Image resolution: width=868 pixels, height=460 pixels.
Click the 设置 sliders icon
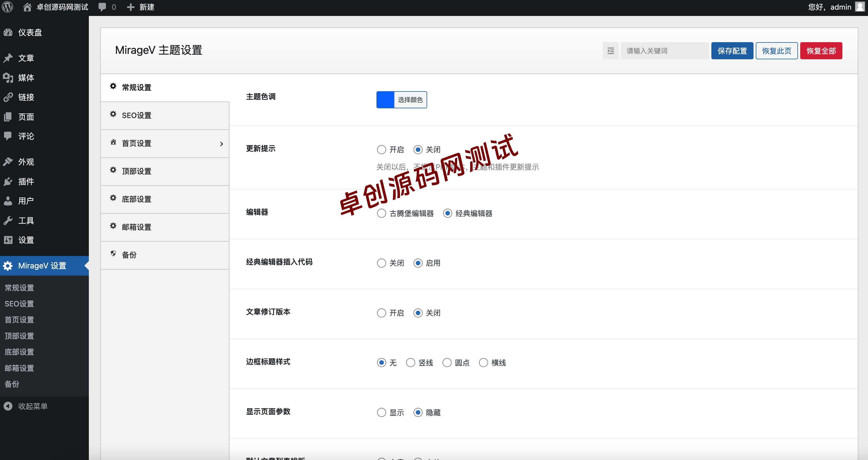[8, 240]
